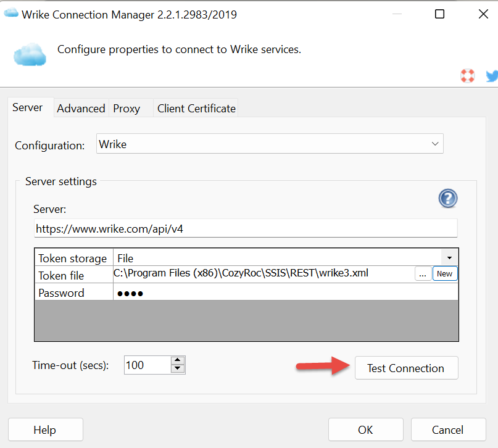
Task: Expand the Configuration dropdown
Action: pyautogui.click(x=436, y=144)
